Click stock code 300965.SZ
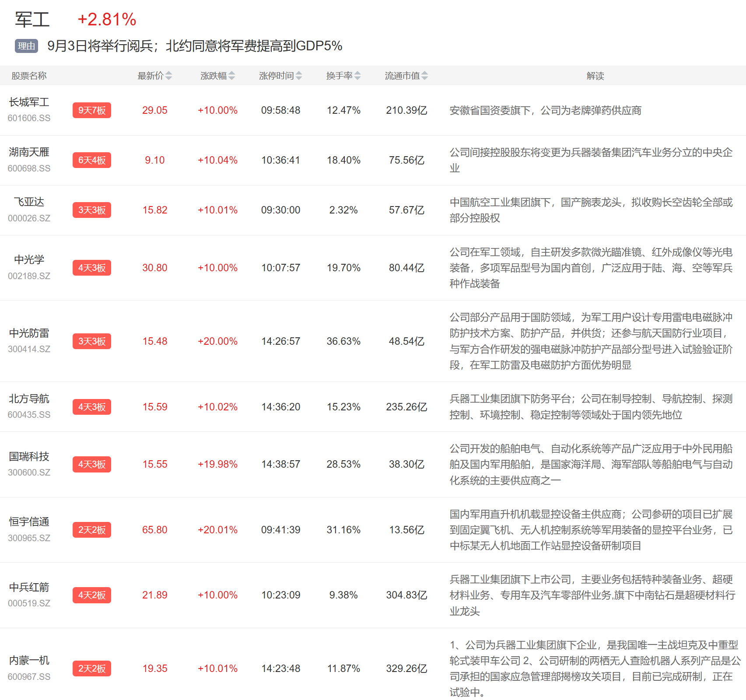This screenshot has width=746, height=700. (x=29, y=538)
